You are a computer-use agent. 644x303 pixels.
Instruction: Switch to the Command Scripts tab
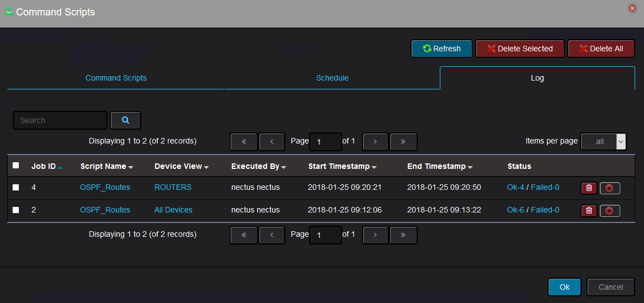click(x=116, y=78)
